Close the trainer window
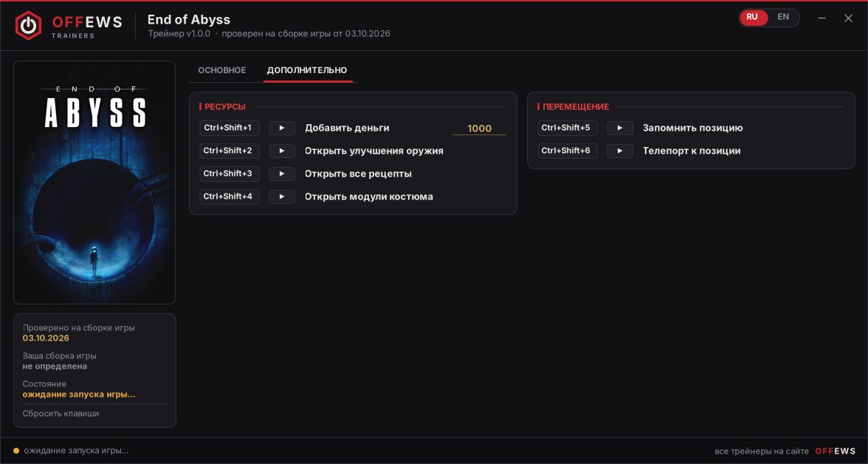868x464 pixels. [x=848, y=18]
